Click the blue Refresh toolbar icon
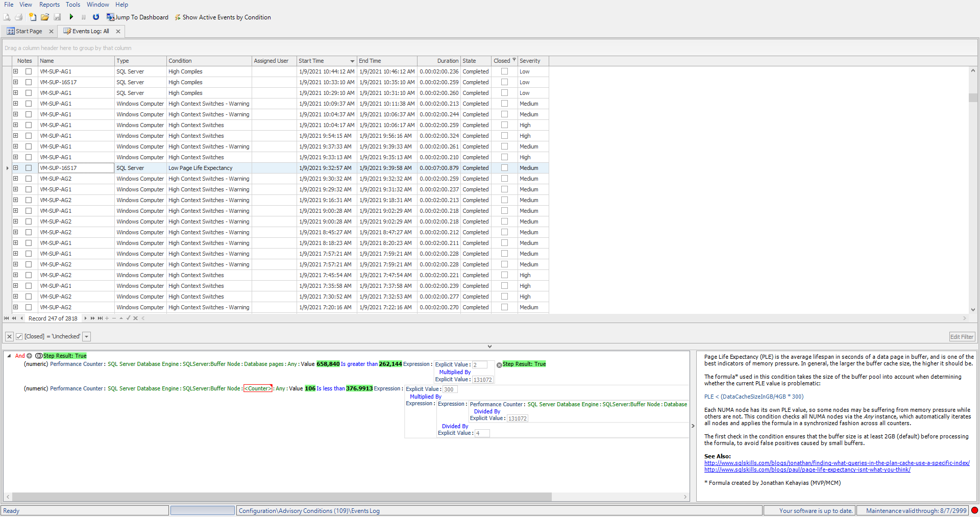This screenshot has height=517, width=980. [x=95, y=17]
